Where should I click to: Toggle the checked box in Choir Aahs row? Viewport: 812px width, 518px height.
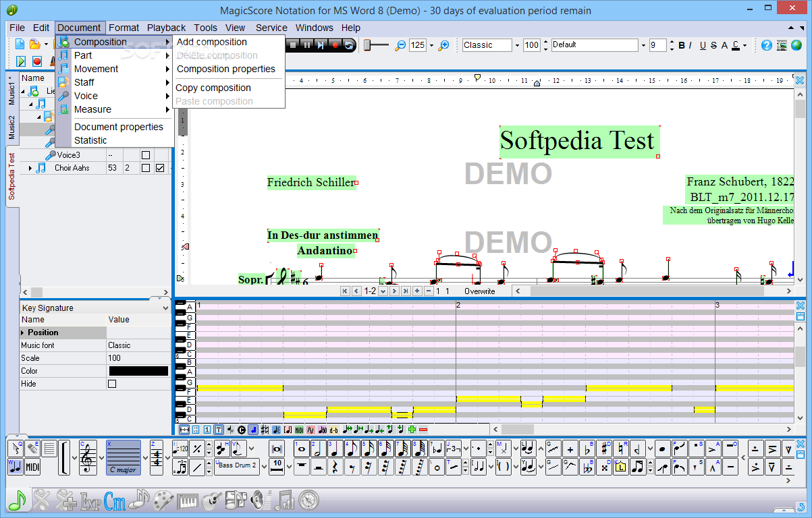[x=160, y=168]
